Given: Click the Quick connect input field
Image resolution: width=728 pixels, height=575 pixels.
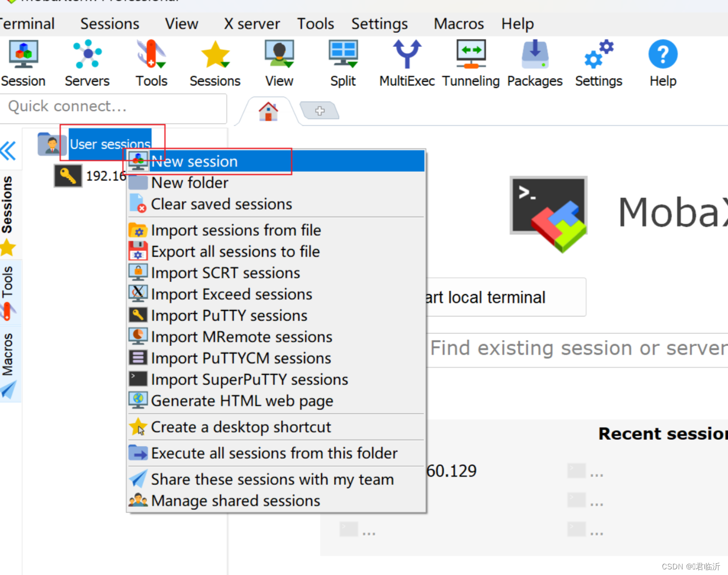Looking at the screenshot, I should pos(113,107).
